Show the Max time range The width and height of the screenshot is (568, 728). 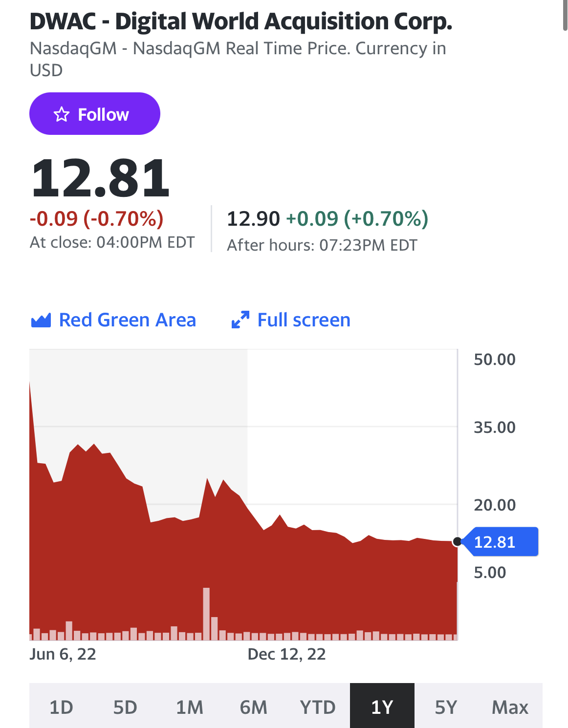pyautogui.click(x=510, y=707)
